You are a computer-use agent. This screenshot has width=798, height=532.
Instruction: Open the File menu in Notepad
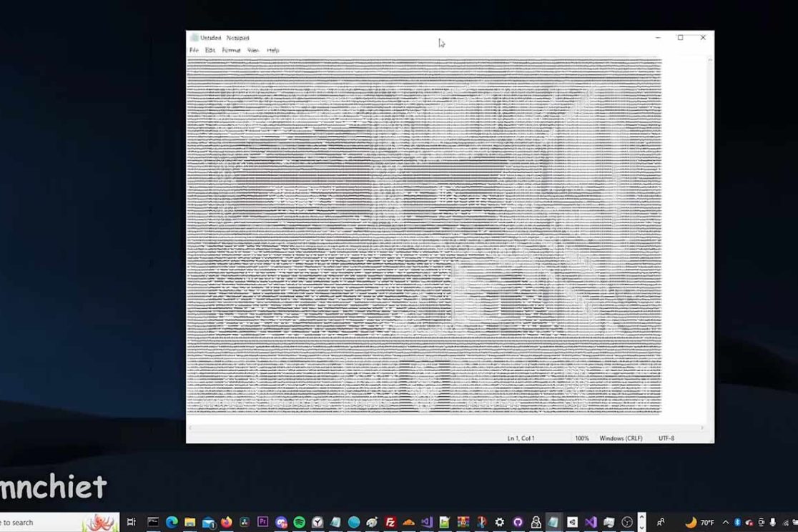click(194, 51)
